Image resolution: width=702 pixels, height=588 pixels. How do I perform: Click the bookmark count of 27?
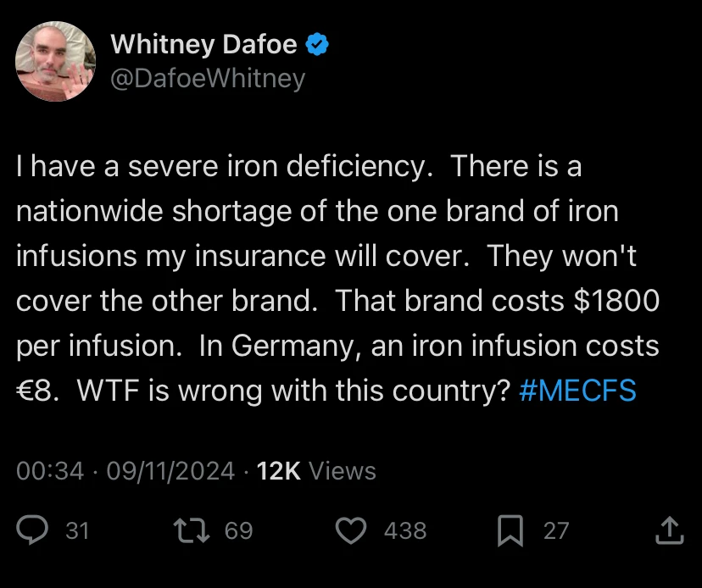point(556,531)
